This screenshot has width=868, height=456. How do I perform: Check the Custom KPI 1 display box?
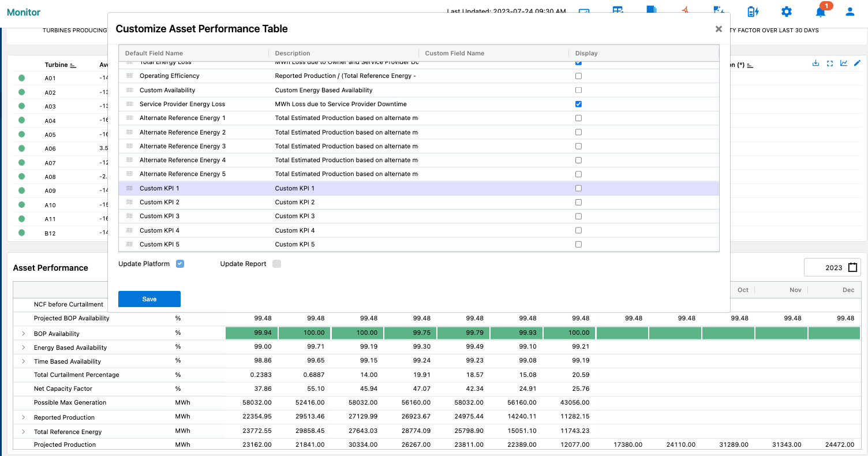pos(578,188)
